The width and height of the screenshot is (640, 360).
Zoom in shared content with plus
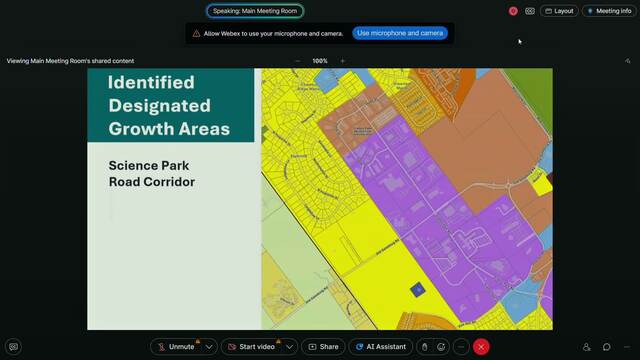[x=342, y=61]
